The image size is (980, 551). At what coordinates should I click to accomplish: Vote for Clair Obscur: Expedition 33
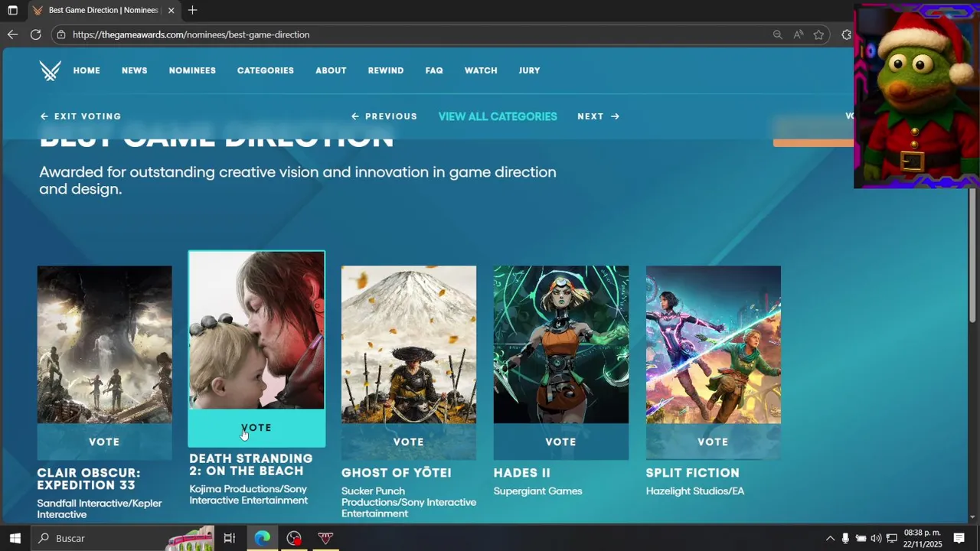[x=104, y=442]
